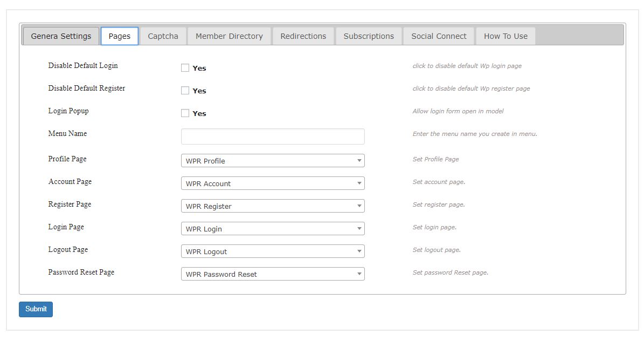Screen dimensions: 644x341
Task: Click the 'Allow login form open in model' hint
Action: click(x=458, y=111)
